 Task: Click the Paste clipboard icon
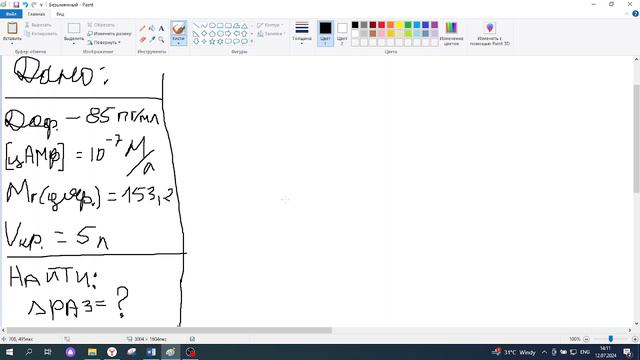coord(12,28)
